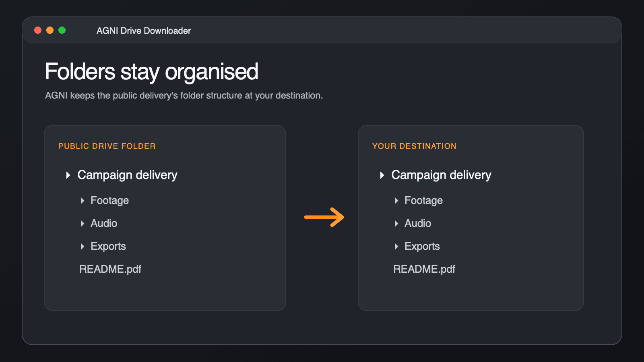Minimize window with yellow button
Image resolution: width=644 pixels, height=362 pixels.
click(50, 30)
